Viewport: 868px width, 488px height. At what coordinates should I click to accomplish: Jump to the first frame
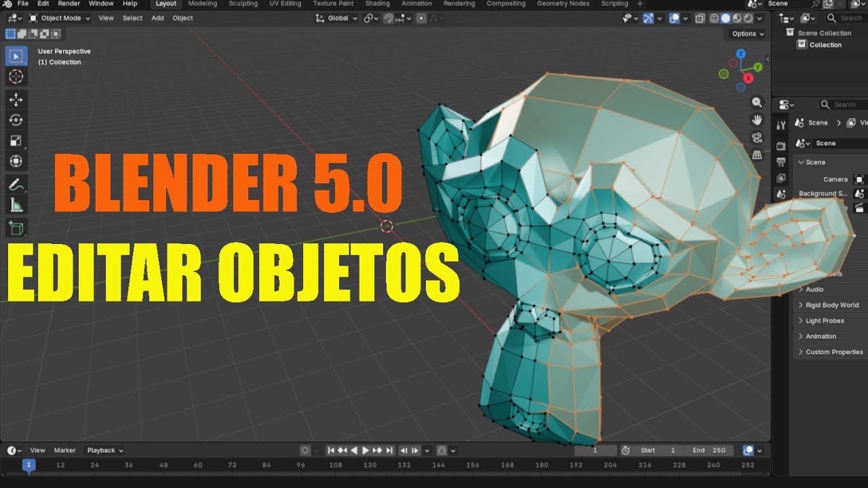(331, 450)
